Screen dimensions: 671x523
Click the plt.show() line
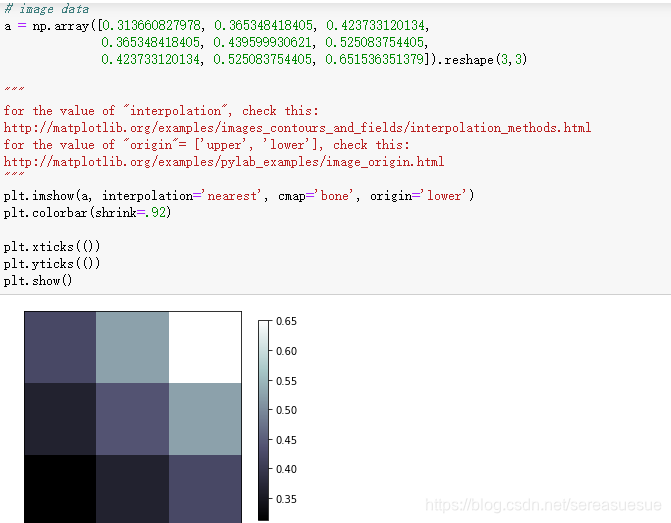(x=38, y=281)
